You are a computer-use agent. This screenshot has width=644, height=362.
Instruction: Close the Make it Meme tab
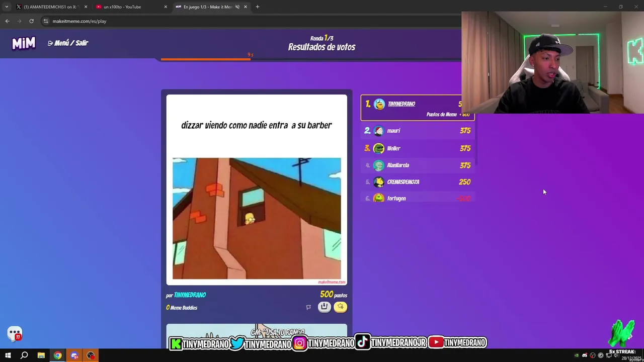(x=246, y=7)
